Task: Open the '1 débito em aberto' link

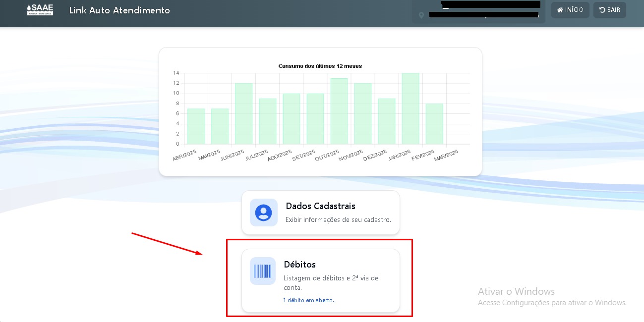Action: click(308, 300)
